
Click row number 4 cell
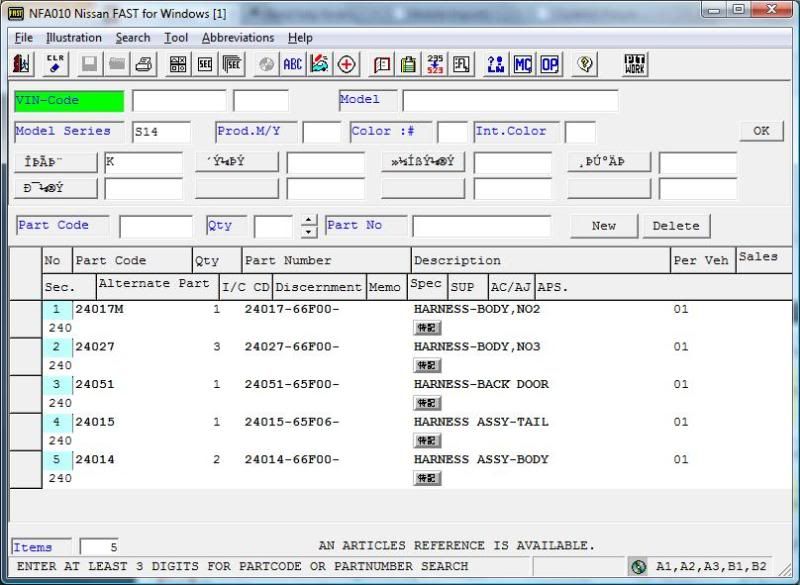57,422
